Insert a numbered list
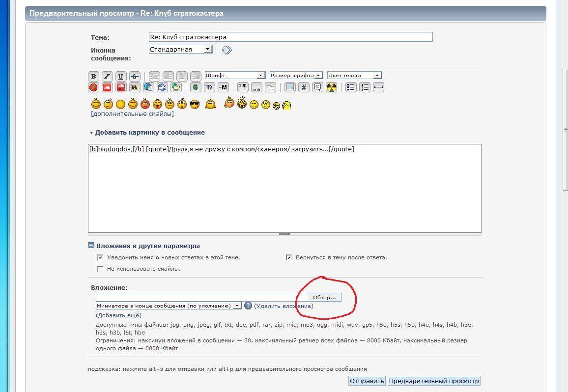The width and height of the screenshot is (568, 392). [x=365, y=87]
